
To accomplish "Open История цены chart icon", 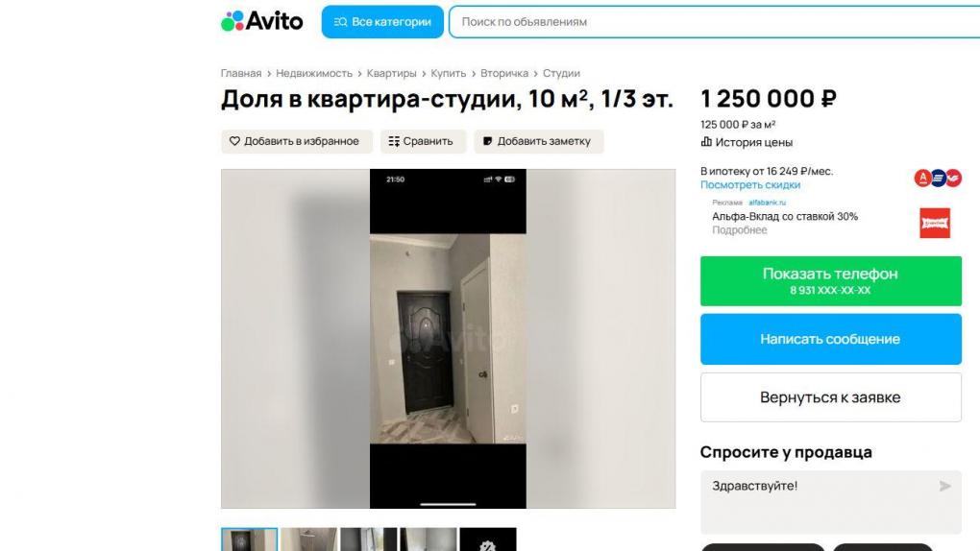I will 706,142.
